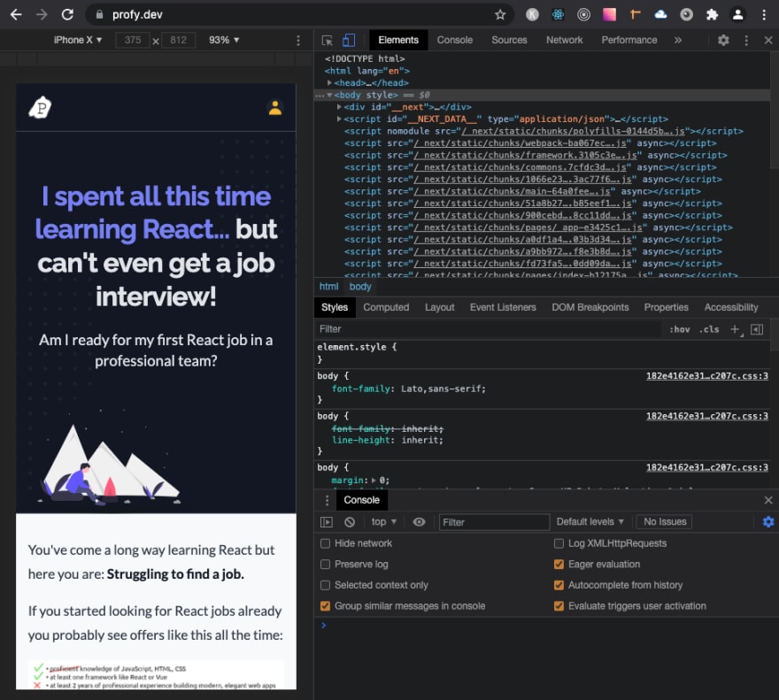The width and height of the screenshot is (779, 700).
Task: Close the Console drawer
Action: pos(768,500)
